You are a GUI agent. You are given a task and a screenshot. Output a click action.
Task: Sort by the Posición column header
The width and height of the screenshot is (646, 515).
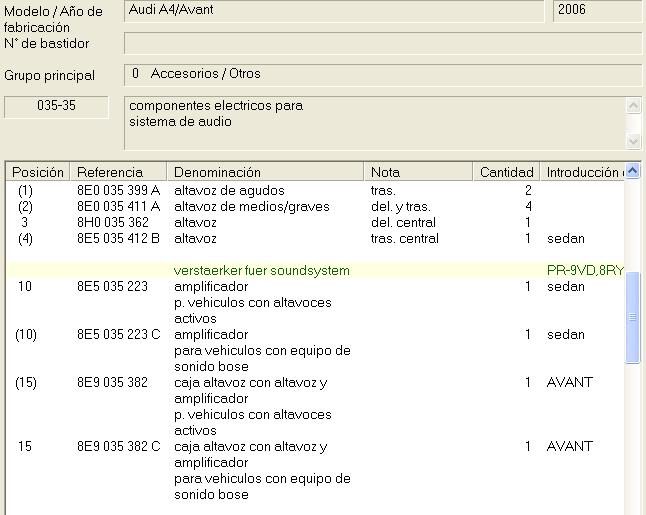coord(38,172)
